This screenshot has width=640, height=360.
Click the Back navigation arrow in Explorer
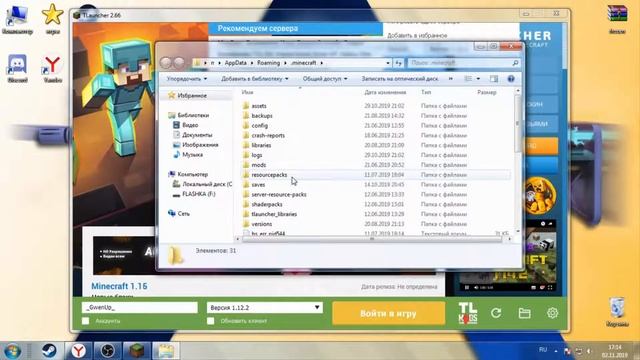click(166, 63)
